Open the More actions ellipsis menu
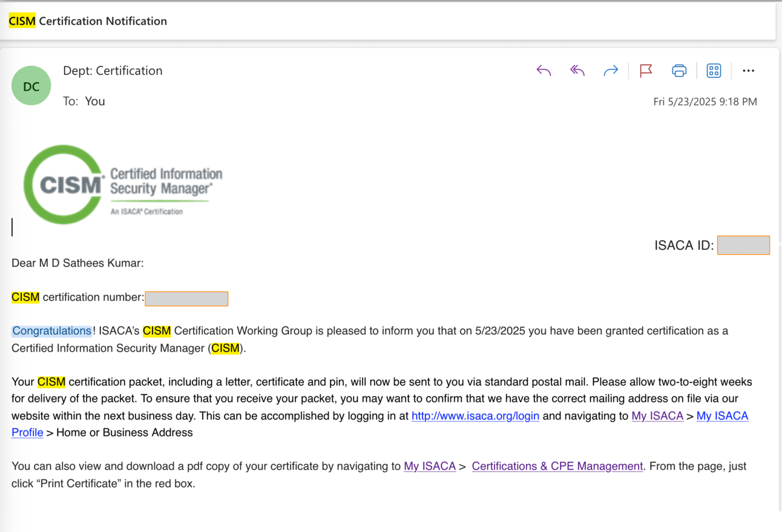The height and width of the screenshot is (532, 782). [748, 71]
